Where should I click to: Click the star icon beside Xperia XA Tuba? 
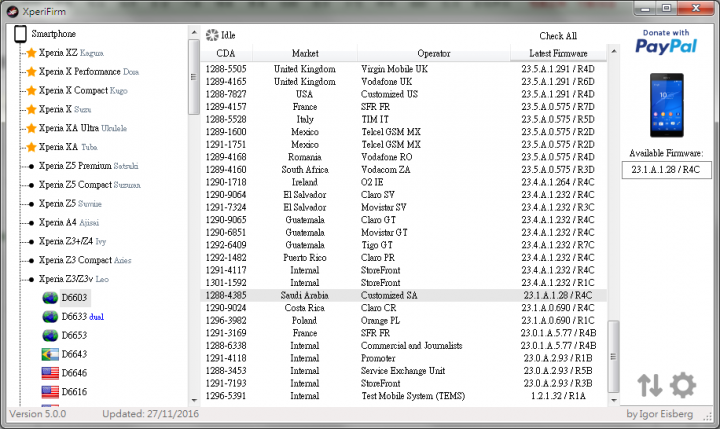(31, 147)
